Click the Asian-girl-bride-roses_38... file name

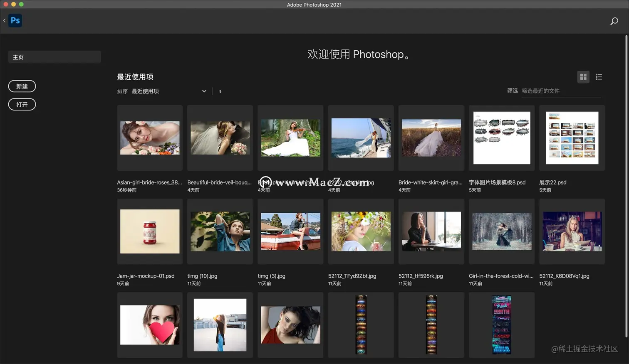point(149,182)
